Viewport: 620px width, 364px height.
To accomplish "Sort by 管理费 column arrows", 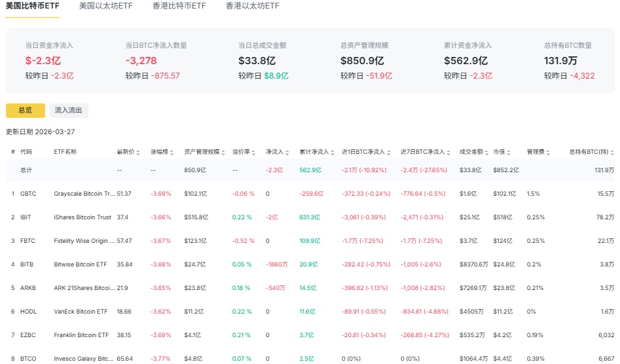I will tap(548, 153).
